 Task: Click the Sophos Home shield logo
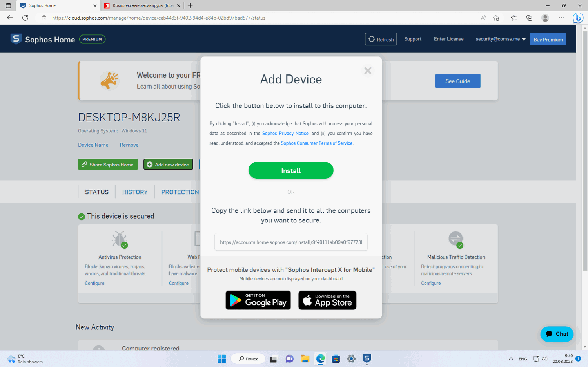(16, 39)
